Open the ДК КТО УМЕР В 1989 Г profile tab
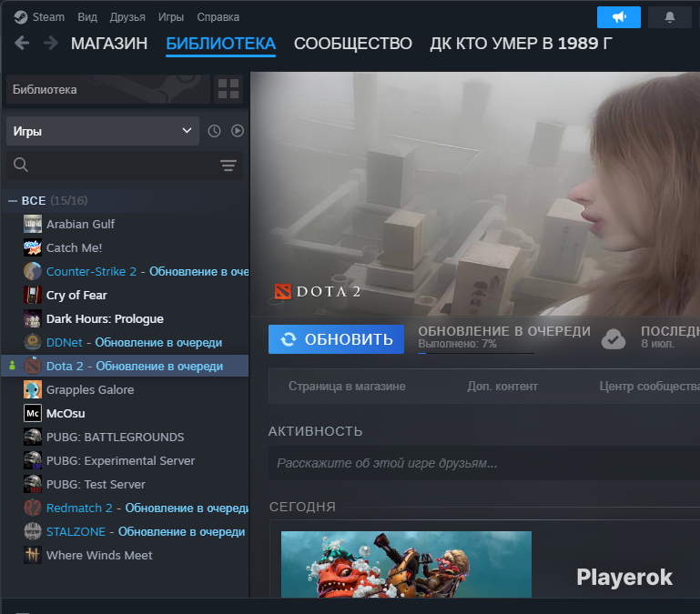Image resolution: width=700 pixels, height=614 pixels. tap(521, 44)
